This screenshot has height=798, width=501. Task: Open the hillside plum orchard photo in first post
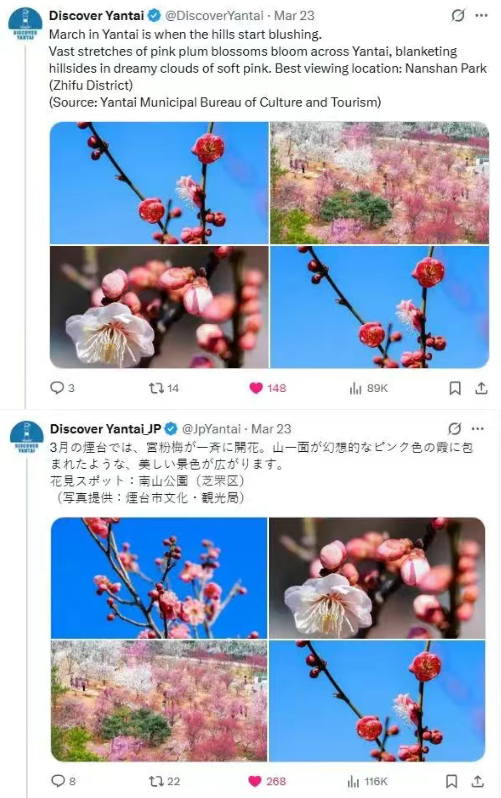tap(379, 183)
